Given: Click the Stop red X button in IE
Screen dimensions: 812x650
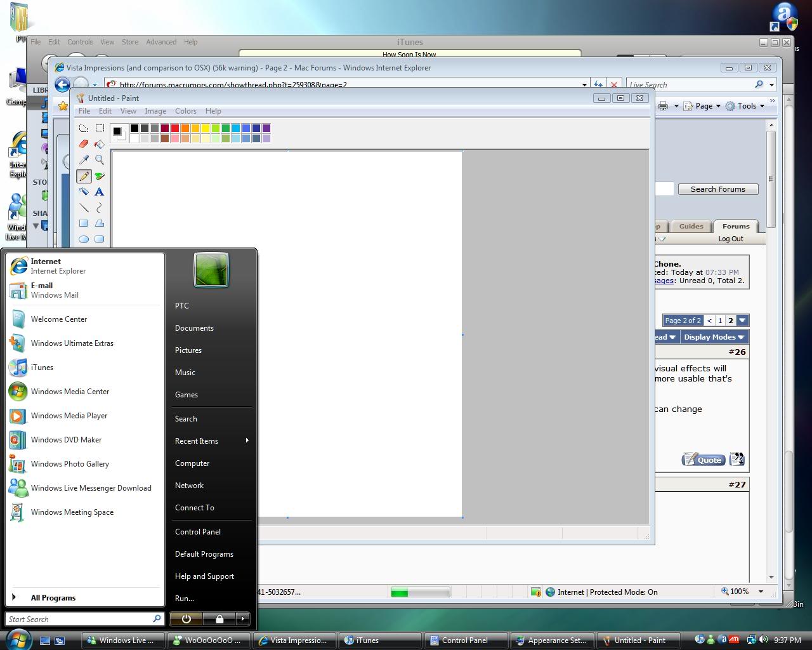Looking at the screenshot, I should [x=613, y=84].
